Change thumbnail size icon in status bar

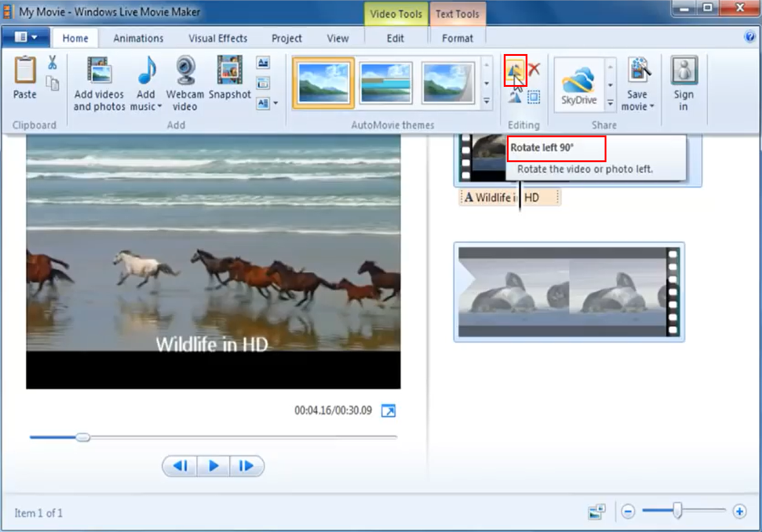click(x=597, y=512)
